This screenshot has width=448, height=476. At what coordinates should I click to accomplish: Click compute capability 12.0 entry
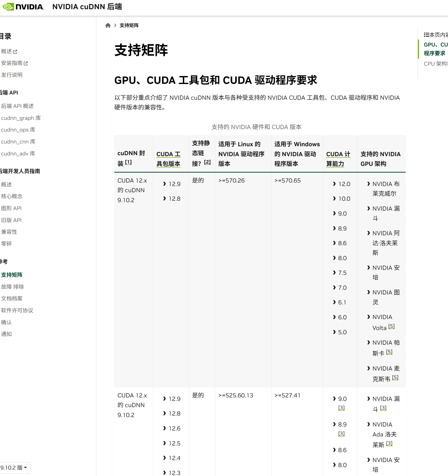click(344, 184)
